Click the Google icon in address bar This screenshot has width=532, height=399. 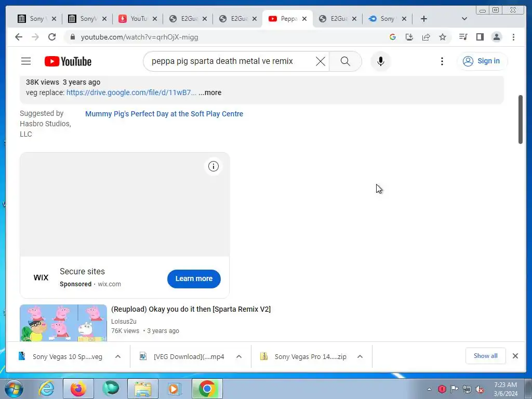coord(393,37)
